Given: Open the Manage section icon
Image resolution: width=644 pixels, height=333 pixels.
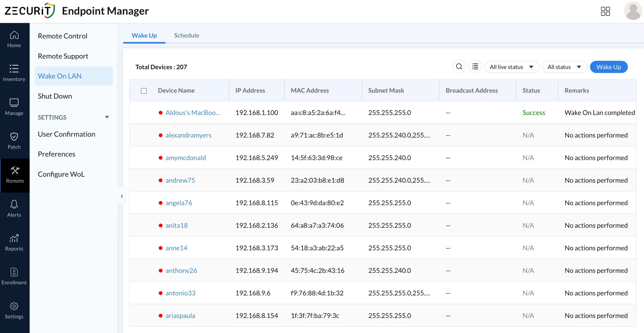Looking at the screenshot, I should [x=14, y=103].
